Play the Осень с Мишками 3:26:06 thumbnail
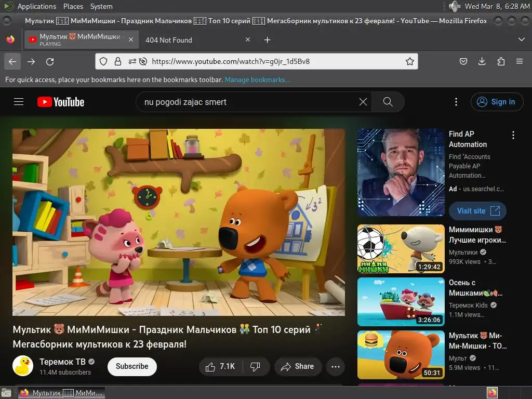This screenshot has height=399, width=532. pyautogui.click(x=401, y=302)
